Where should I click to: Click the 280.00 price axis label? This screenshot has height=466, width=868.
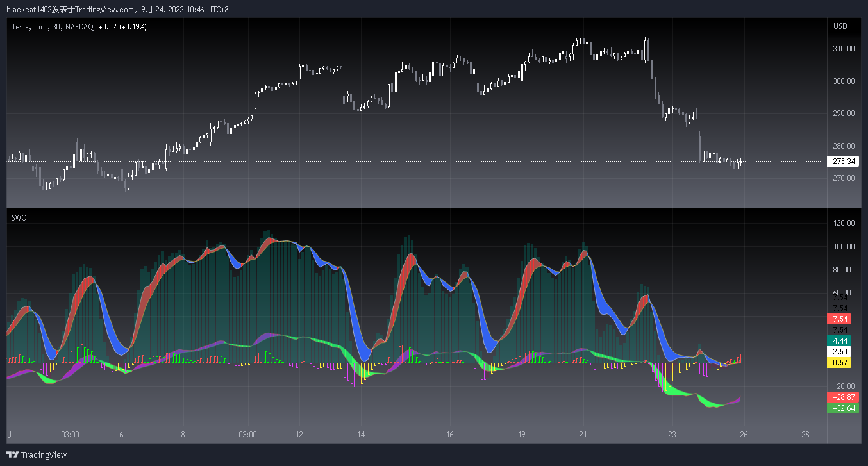click(x=844, y=146)
